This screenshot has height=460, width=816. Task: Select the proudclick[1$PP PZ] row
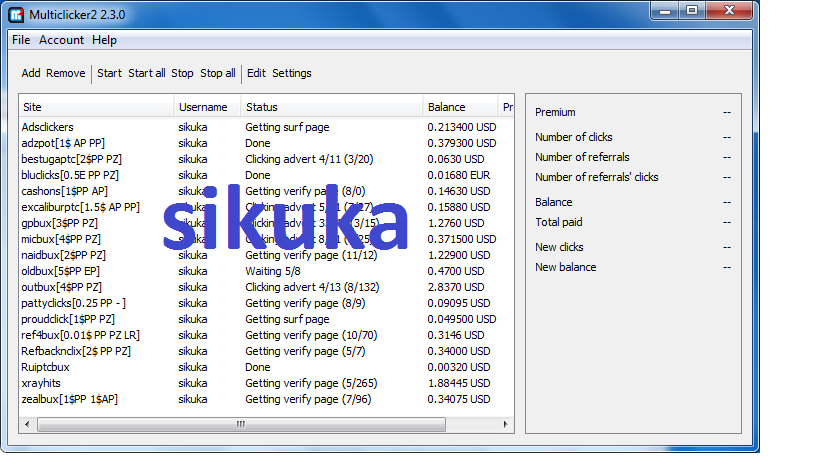pos(266,320)
